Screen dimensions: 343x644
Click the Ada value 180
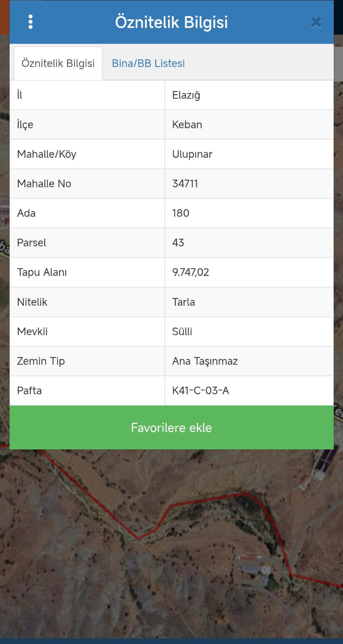point(181,213)
